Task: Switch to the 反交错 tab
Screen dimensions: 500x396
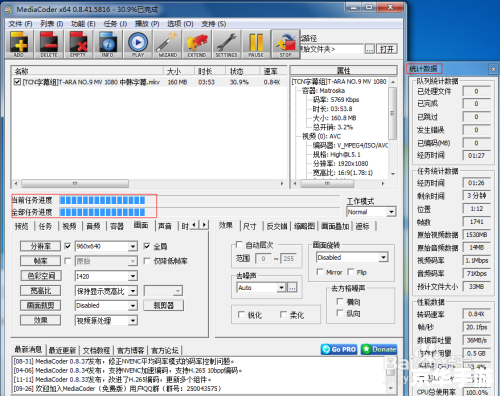Action: (x=277, y=226)
